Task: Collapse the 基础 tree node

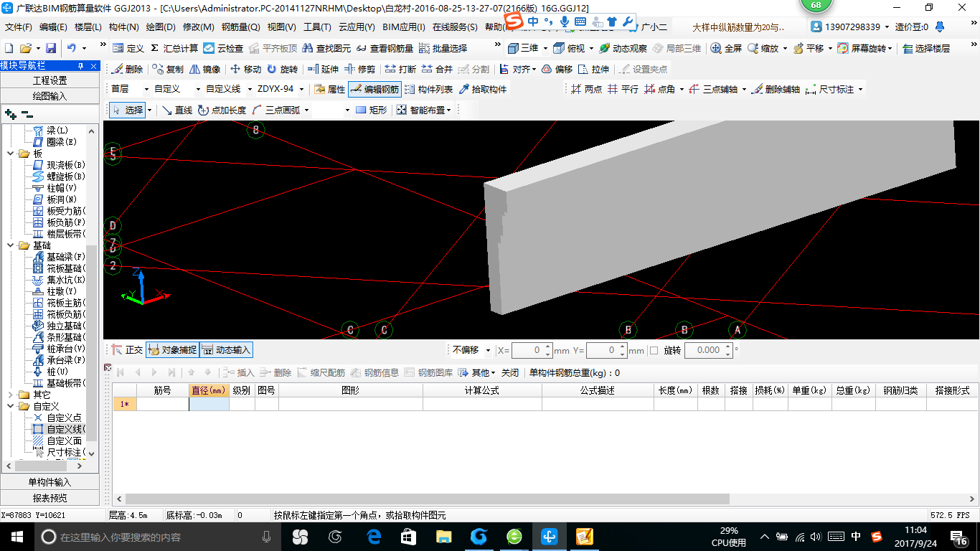Action: click(10, 245)
